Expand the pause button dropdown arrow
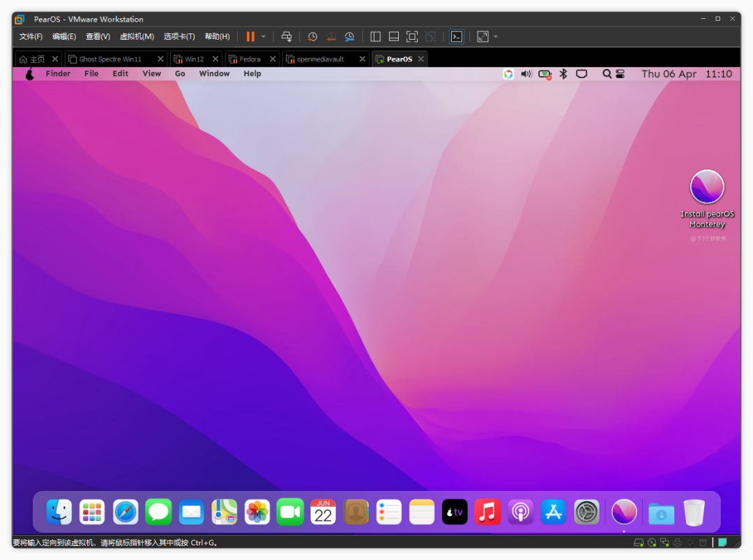The image size is (753, 560). pos(264,37)
